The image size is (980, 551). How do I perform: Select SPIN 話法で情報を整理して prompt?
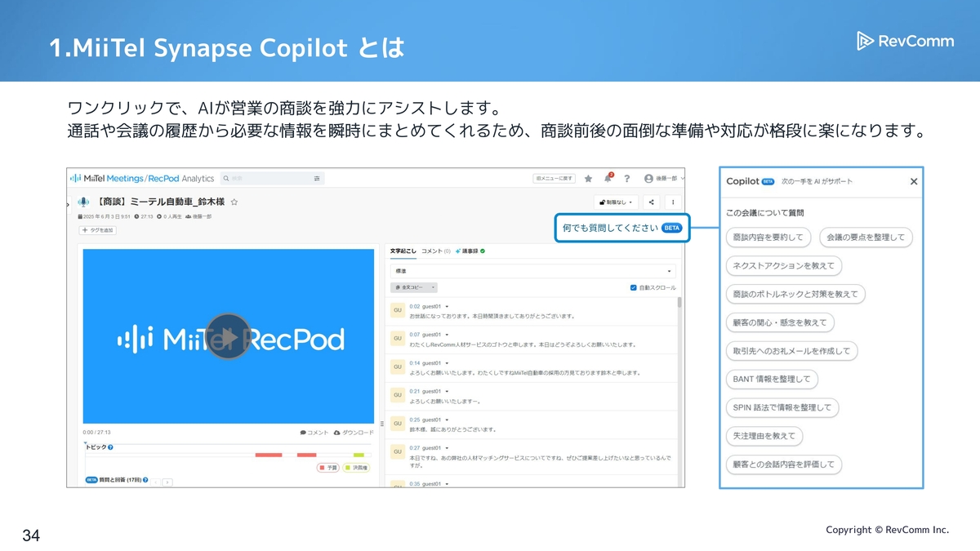click(x=782, y=407)
